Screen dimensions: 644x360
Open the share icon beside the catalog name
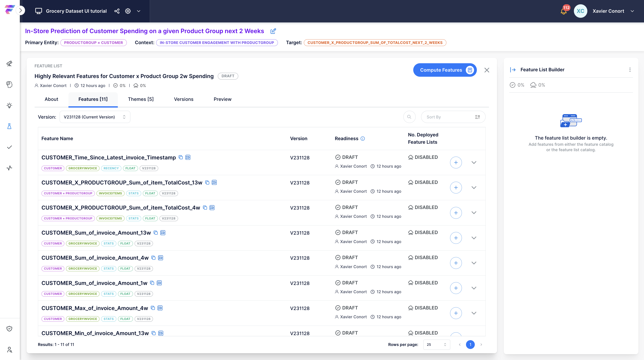pos(117,11)
